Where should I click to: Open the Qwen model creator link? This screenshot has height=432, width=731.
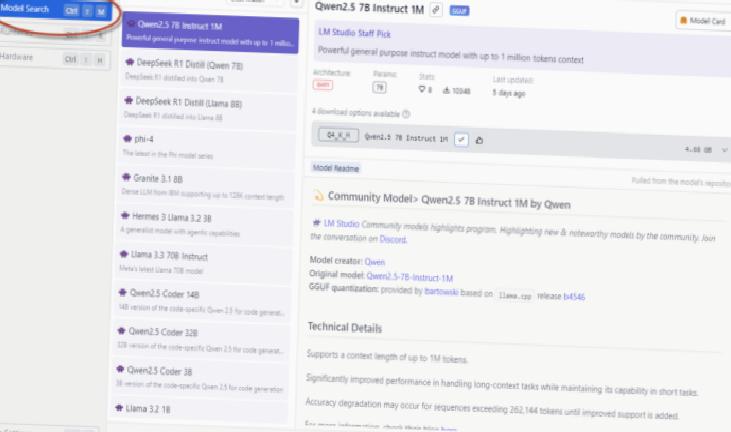[x=375, y=262]
